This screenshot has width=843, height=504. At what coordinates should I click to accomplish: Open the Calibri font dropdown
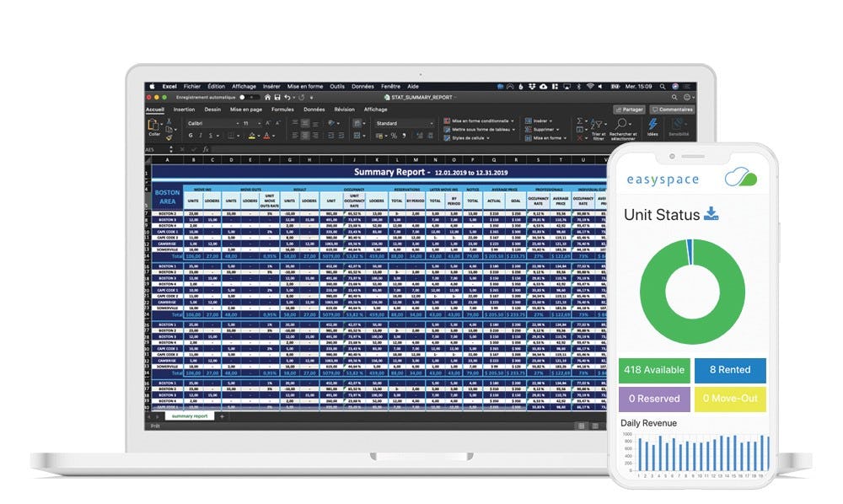238,123
